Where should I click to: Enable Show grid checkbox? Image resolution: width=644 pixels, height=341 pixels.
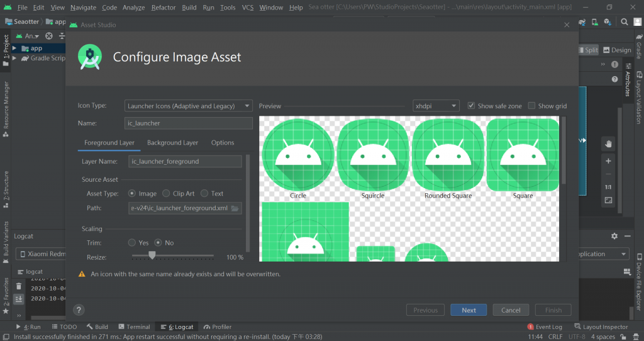(x=531, y=106)
